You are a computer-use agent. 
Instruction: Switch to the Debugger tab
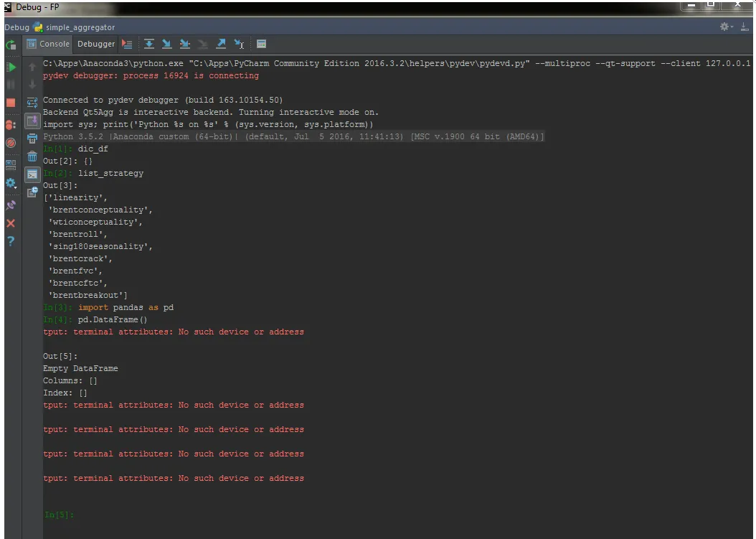tap(96, 44)
